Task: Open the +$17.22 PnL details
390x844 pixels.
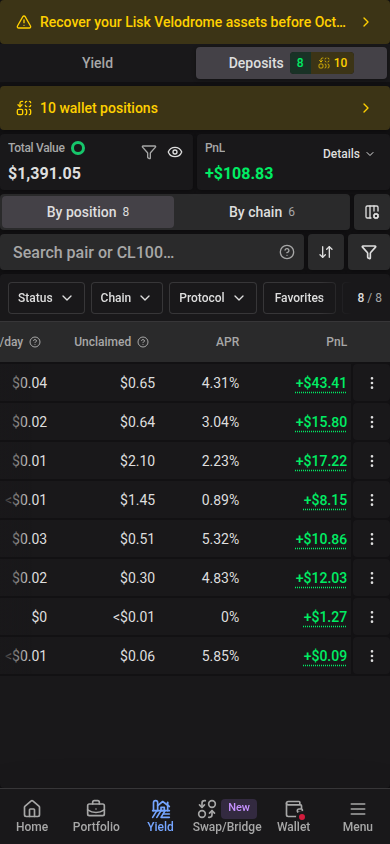Action: coord(321,461)
